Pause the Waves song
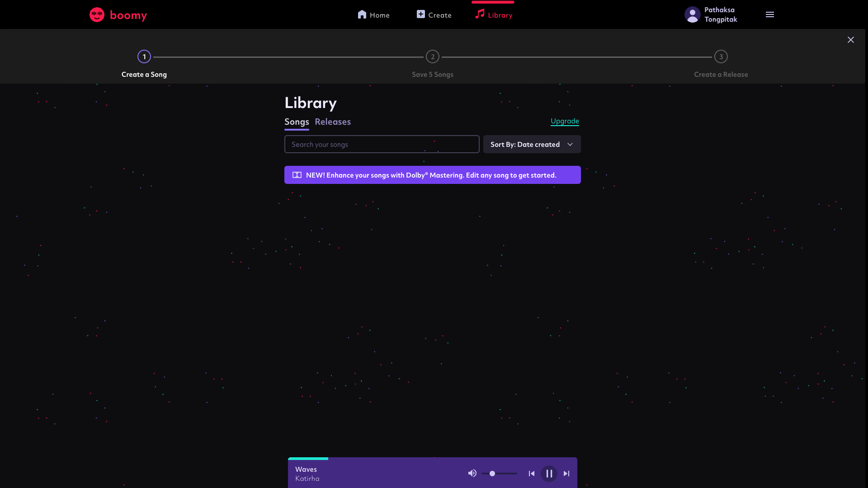This screenshot has width=868, height=488. click(x=549, y=474)
